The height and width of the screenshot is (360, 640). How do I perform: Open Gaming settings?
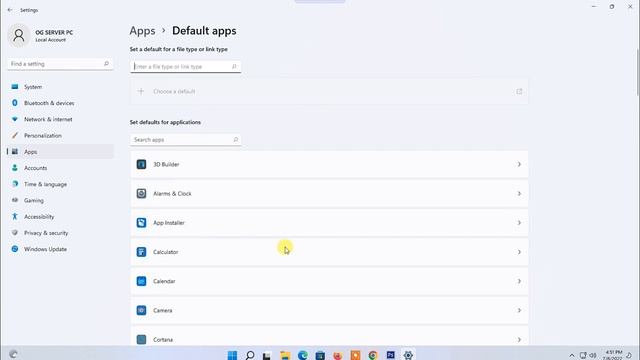[60, 200]
